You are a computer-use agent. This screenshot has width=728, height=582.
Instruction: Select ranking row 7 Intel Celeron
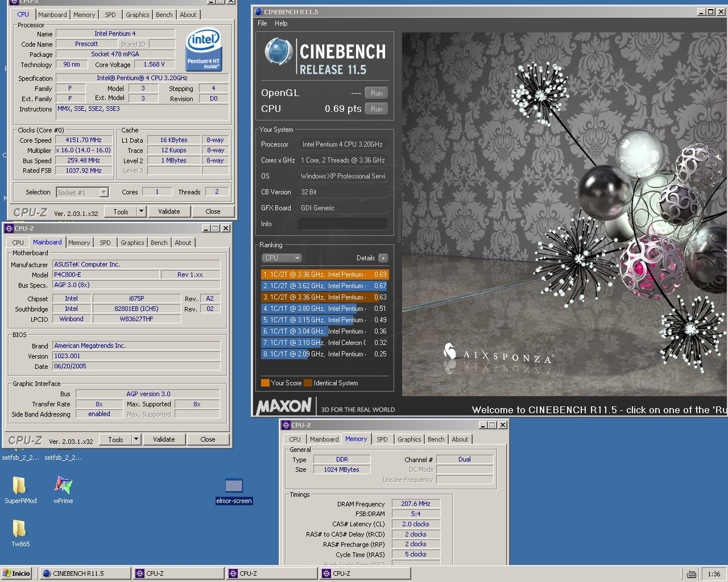[325, 343]
